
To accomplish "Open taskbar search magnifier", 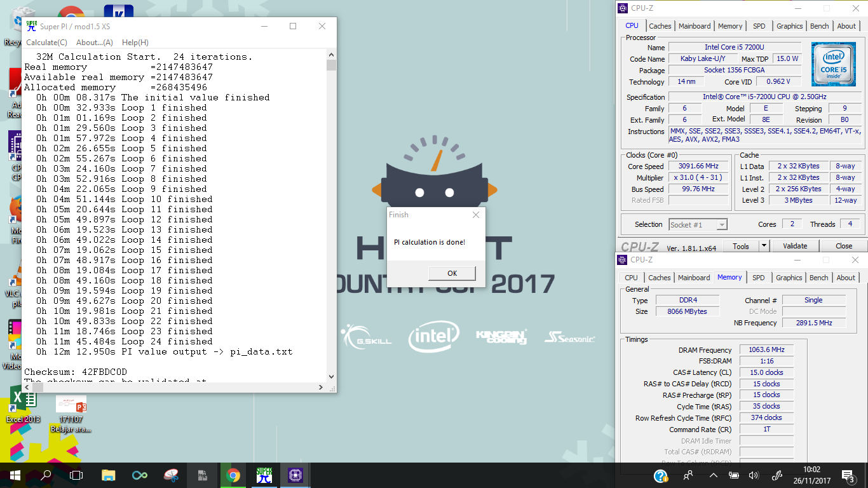I will click(x=46, y=475).
